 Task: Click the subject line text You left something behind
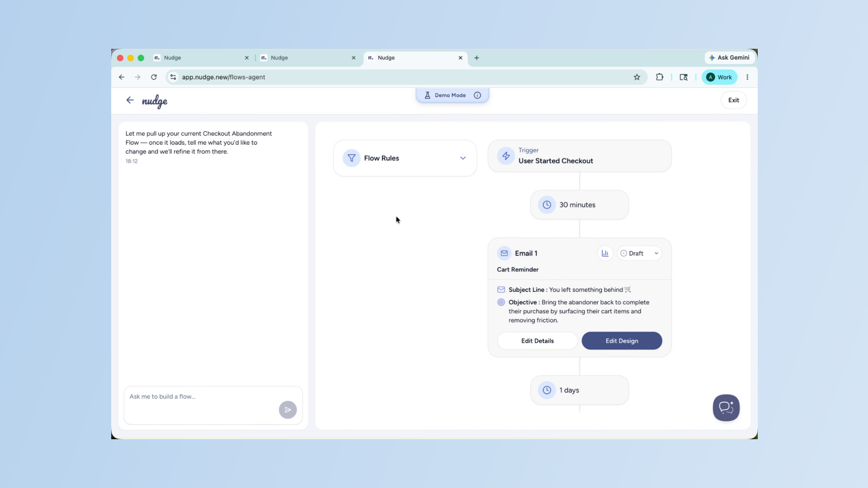590,290
